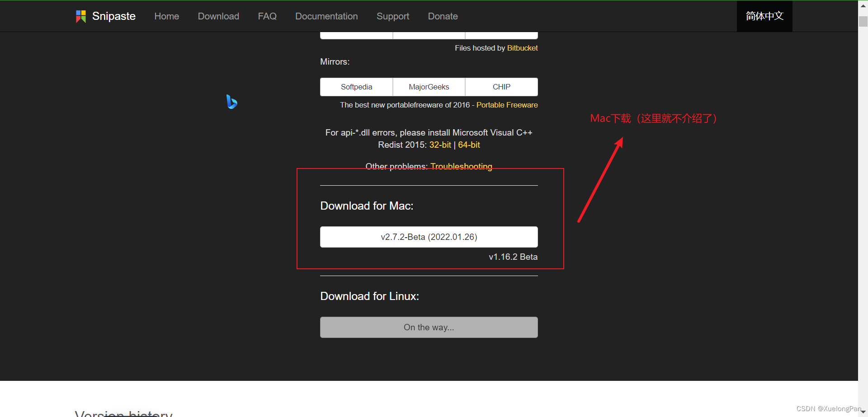Viewport: 868px width, 417px height.
Task: Download Mac v2.7.2-Beta (2022.01.26)
Action: [x=429, y=237]
